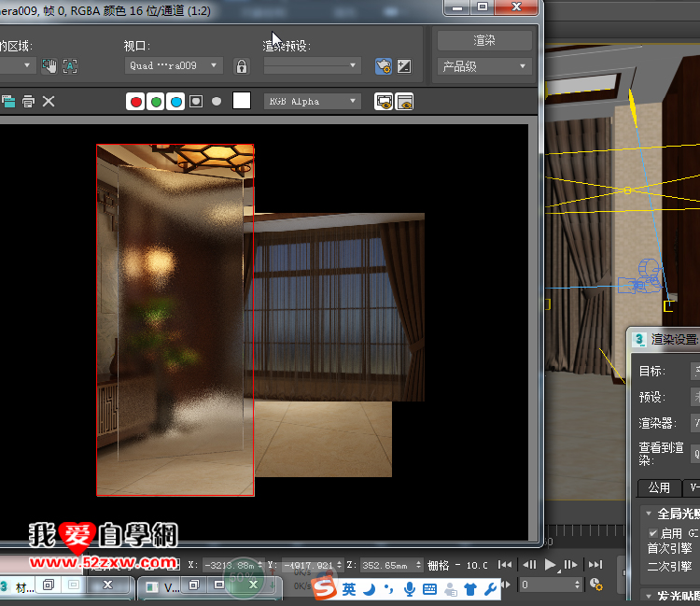Open environment and effects exposure icon

point(404,66)
